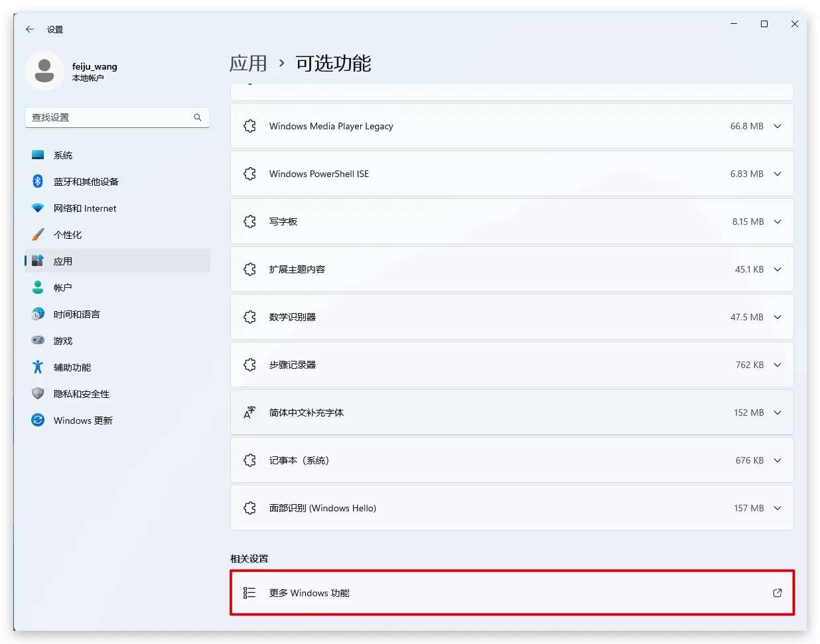This screenshot has width=820, height=644.
Task: Click the 6.83 MB size value
Action: [x=747, y=174]
